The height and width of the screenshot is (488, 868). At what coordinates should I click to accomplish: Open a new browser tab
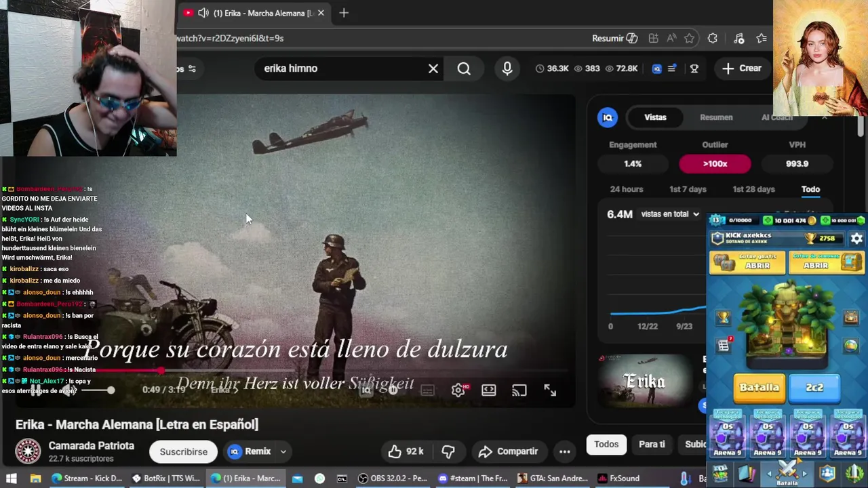[344, 13]
